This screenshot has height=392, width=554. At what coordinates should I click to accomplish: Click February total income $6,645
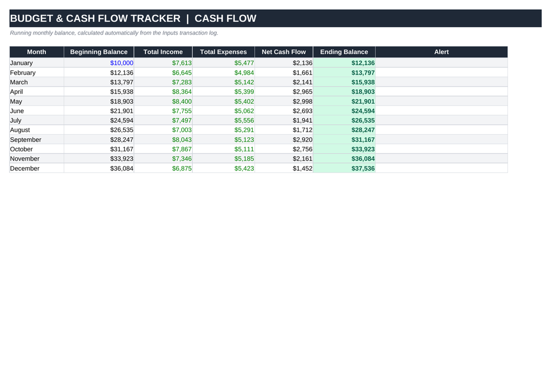[163, 73]
